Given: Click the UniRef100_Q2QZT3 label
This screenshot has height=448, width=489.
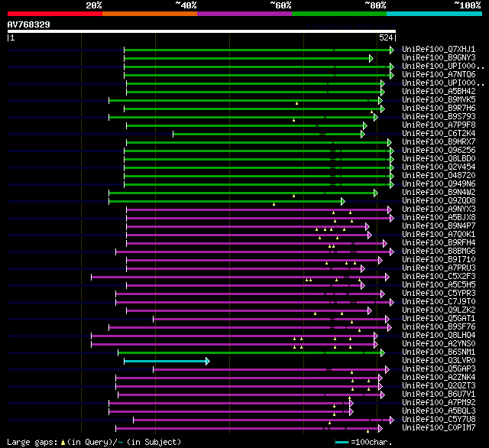Looking at the screenshot, I should [x=439, y=386].
